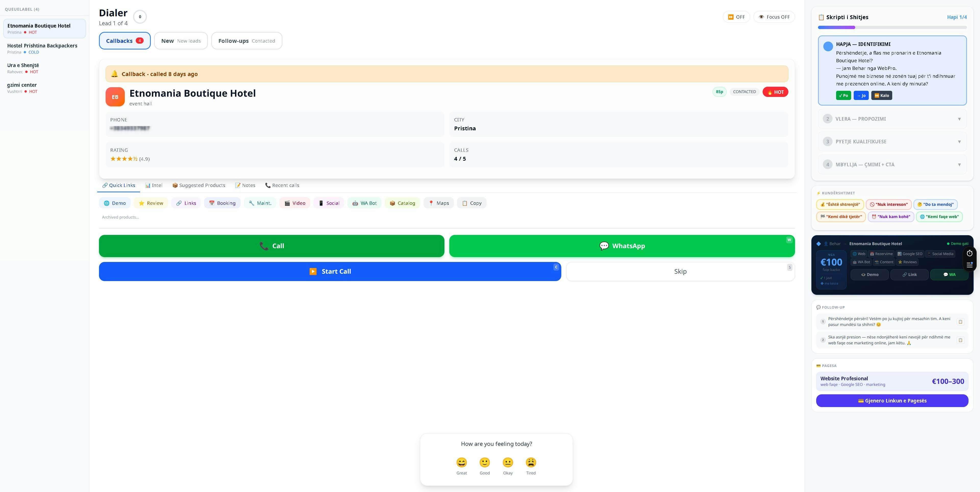Expand step 4 Mbyllja — Çmimi + CTA
Screen dimensions: 980x492
[x=892, y=165]
